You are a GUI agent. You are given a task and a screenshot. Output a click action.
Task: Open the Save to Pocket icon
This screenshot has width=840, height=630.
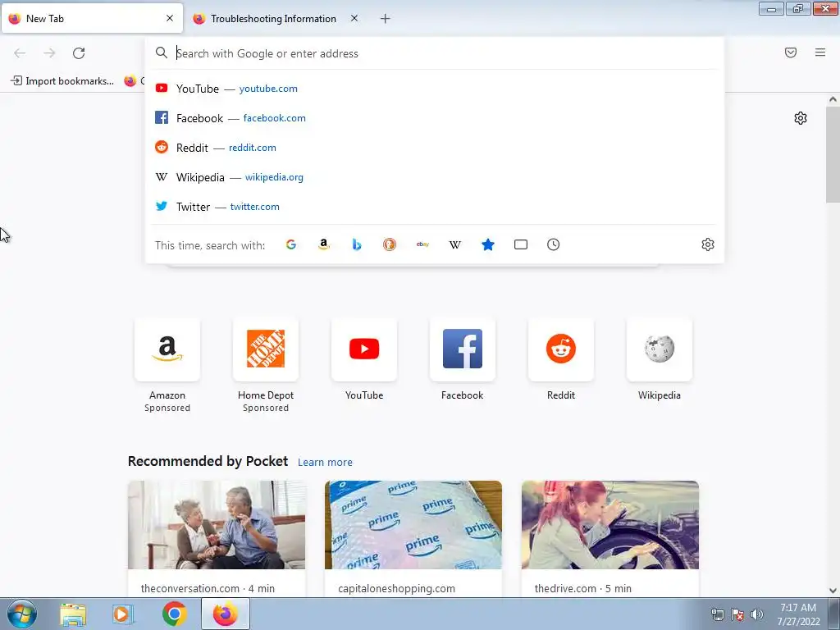coord(791,52)
